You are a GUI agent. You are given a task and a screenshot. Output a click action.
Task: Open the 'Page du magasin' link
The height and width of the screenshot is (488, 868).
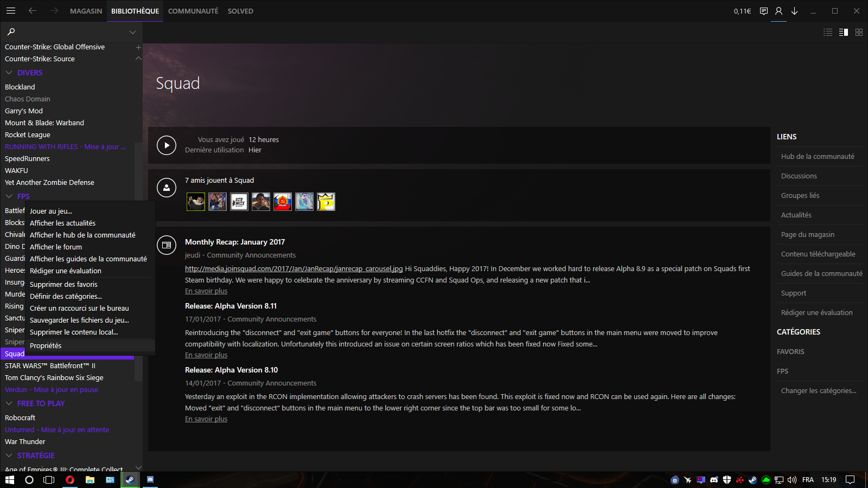coord(808,234)
